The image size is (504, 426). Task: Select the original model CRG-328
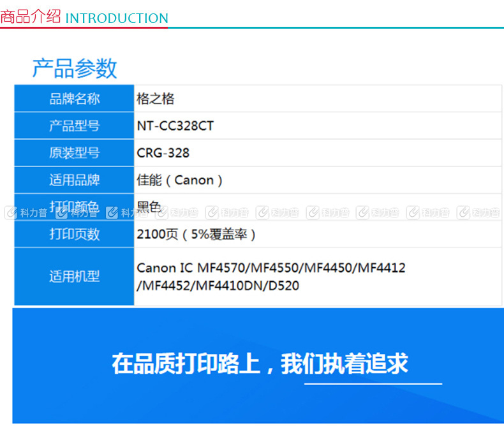tap(163, 153)
